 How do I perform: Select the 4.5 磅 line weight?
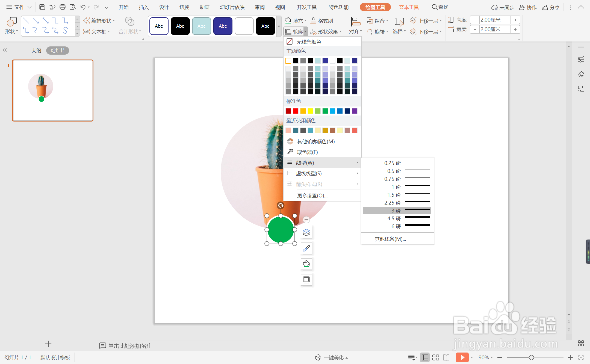point(397,218)
